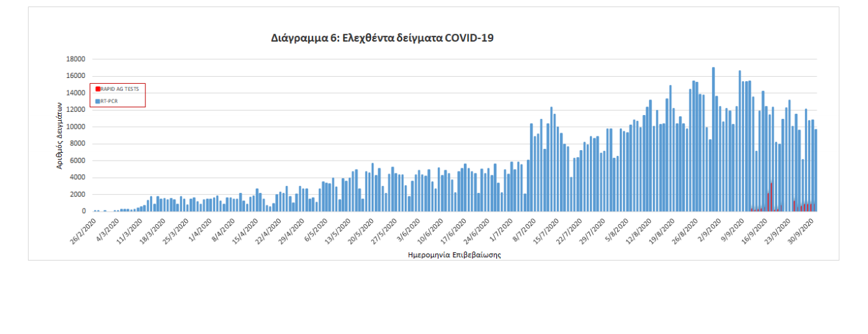This screenshot has width=868, height=334.
Task: Select the 2000 y-axis tick label
Action: 78,194
